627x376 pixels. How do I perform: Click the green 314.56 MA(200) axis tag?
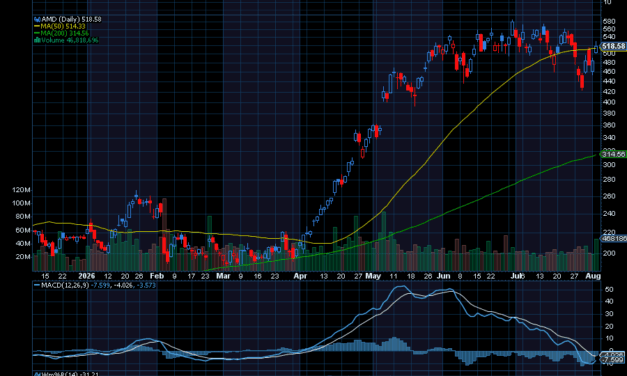tap(613, 154)
